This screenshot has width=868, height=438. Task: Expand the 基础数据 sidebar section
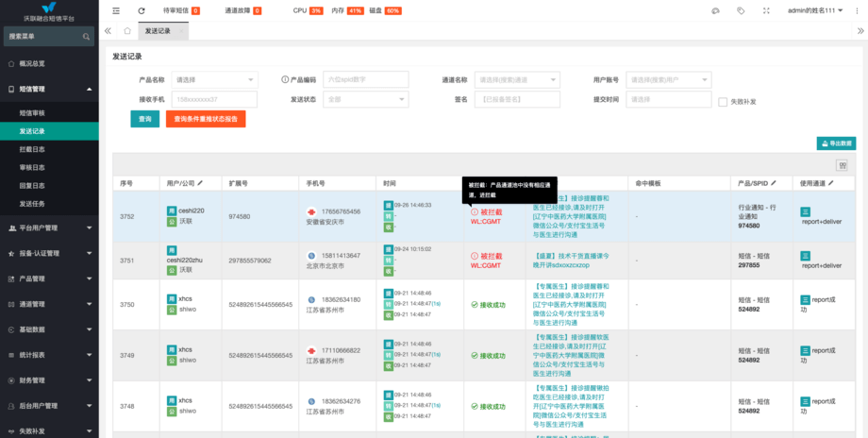coord(49,329)
